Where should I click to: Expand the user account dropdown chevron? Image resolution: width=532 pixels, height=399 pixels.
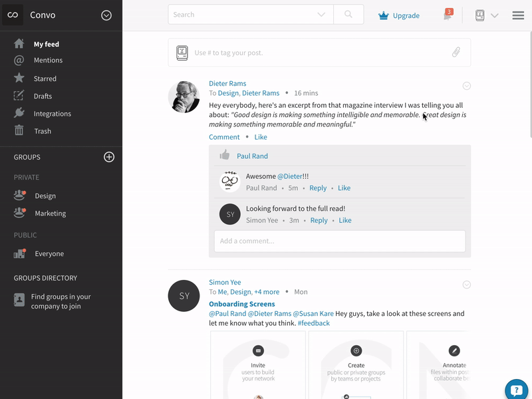click(x=495, y=15)
